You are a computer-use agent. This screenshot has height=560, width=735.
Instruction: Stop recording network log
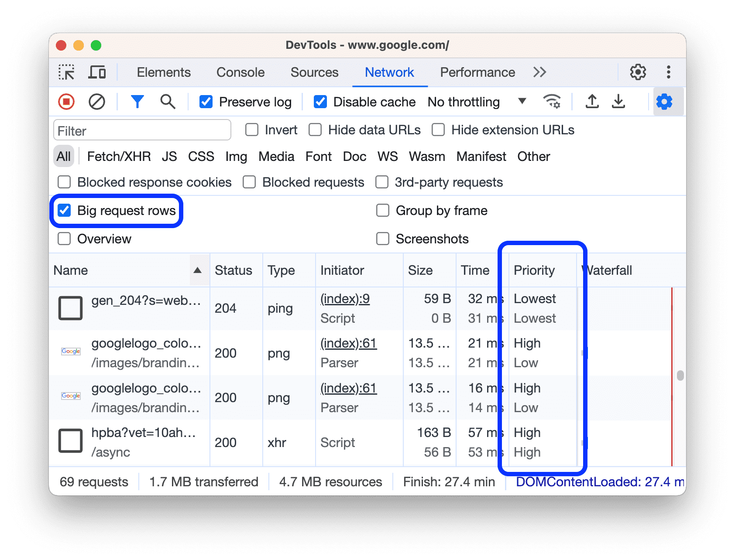coord(65,102)
